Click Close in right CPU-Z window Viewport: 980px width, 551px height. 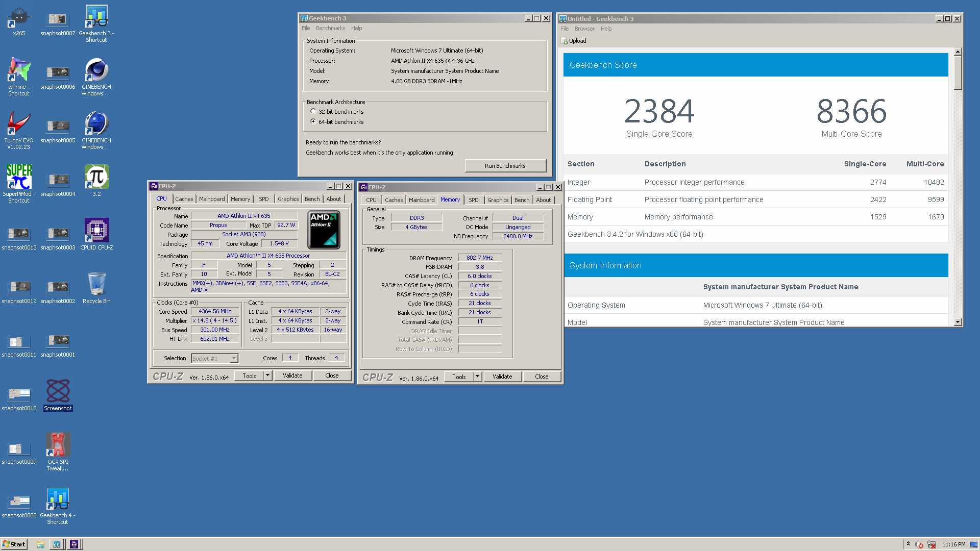tap(542, 377)
